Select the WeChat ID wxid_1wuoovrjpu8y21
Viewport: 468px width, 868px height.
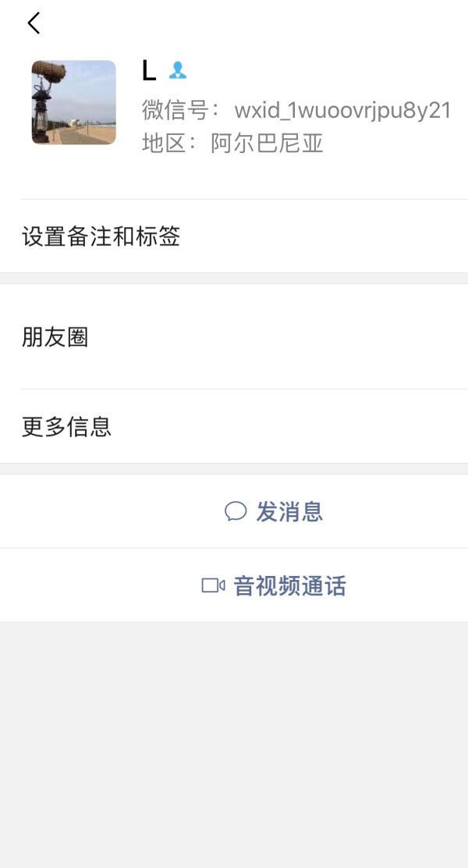tap(343, 110)
